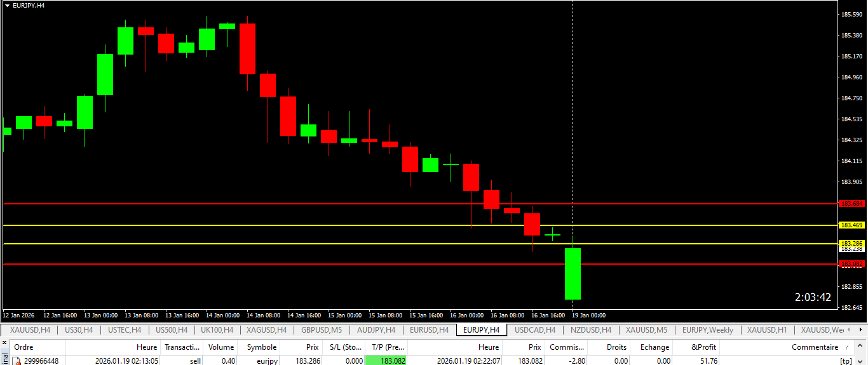This screenshot has width=868, height=365.
Task: Switch to the US30,H4 chart tab
Action: [79, 330]
